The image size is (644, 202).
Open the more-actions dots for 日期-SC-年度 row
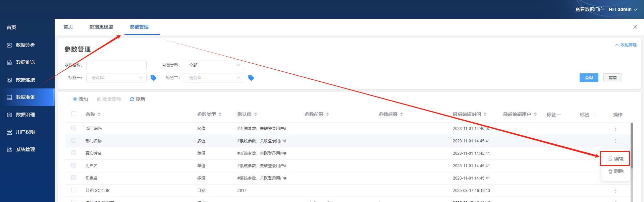click(x=615, y=191)
